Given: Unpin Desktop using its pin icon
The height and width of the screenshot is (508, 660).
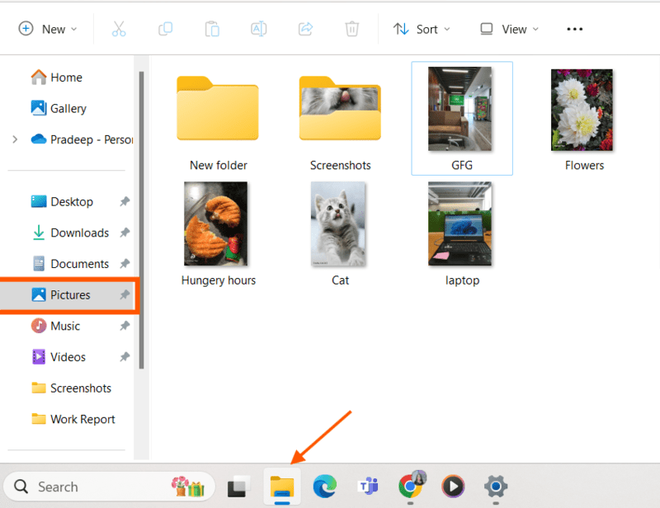Looking at the screenshot, I should (125, 202).
